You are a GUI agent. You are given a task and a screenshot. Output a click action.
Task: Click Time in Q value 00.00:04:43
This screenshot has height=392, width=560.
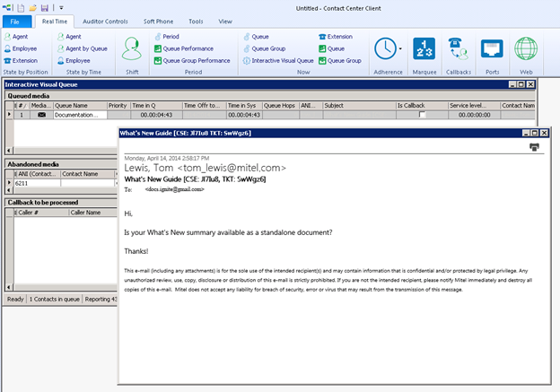click(156, 115)
